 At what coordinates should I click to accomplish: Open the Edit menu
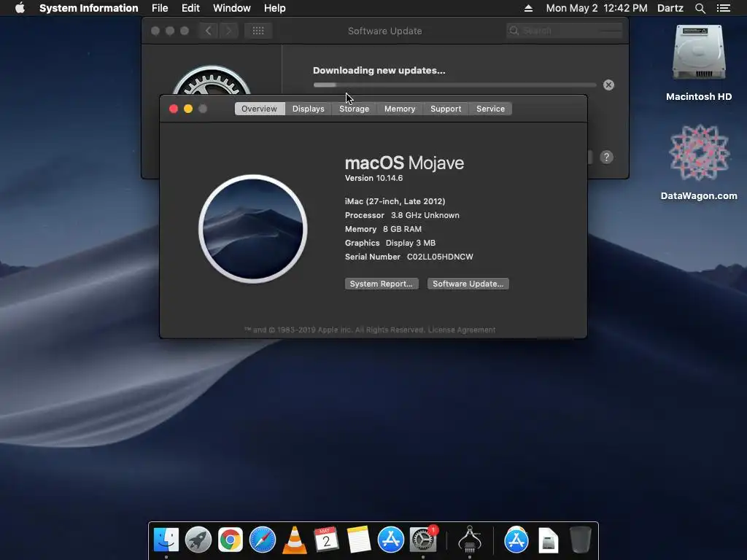click(190, 8)
